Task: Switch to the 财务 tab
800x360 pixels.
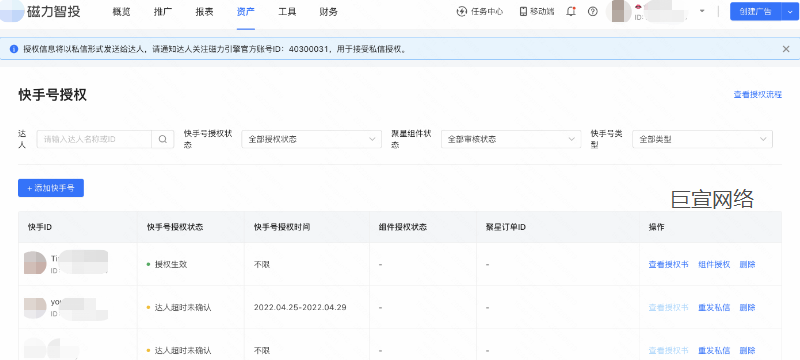Action: [x=328, y=12]
